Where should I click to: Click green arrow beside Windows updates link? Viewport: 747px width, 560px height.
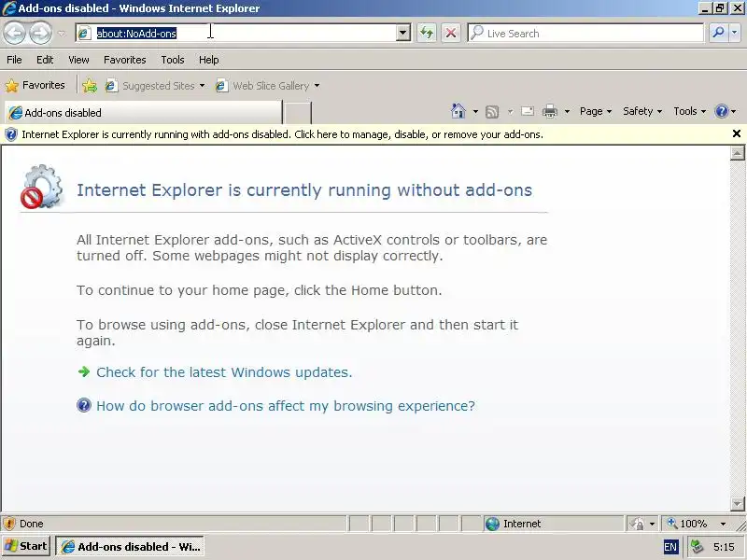[x=84, y=371]
